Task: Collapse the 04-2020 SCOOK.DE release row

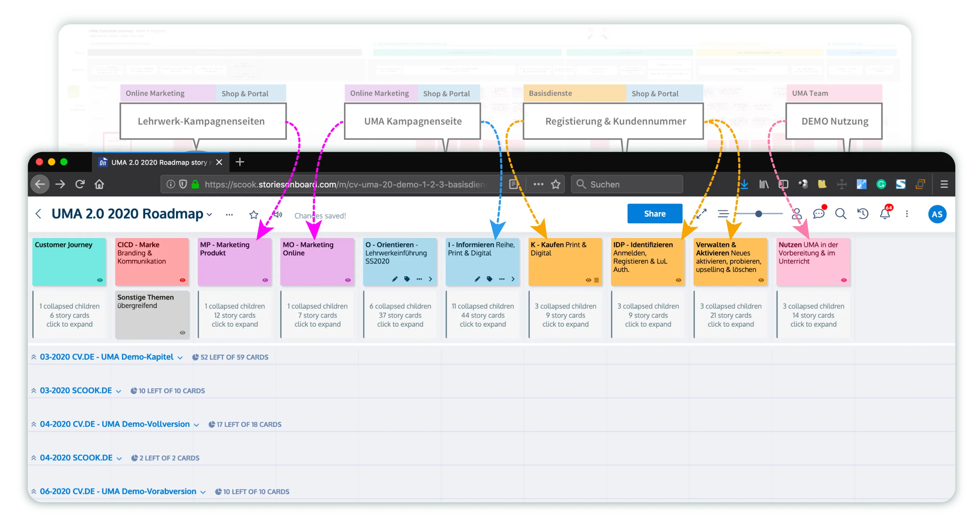Action: (x=34, y=457)
